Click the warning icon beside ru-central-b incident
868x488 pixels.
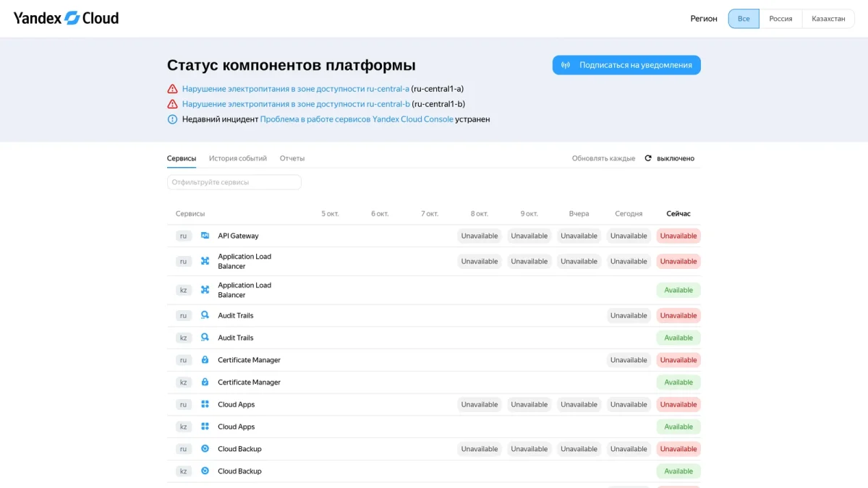[172, 104]
